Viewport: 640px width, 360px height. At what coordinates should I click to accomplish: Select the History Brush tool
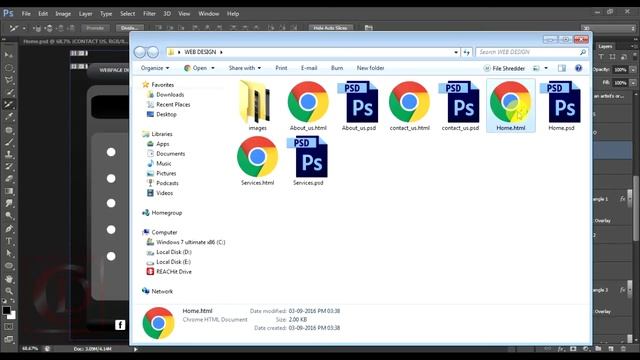coord(9,167)
